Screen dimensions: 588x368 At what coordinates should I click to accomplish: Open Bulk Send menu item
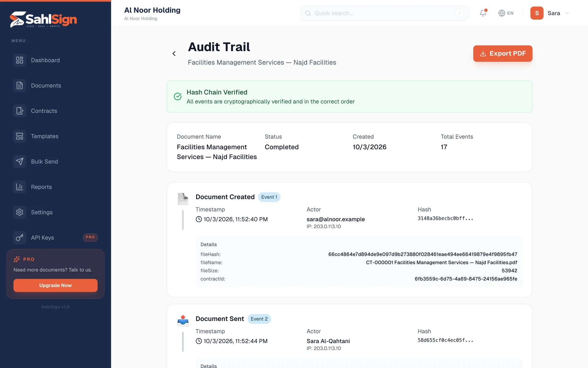pos(55,162)
